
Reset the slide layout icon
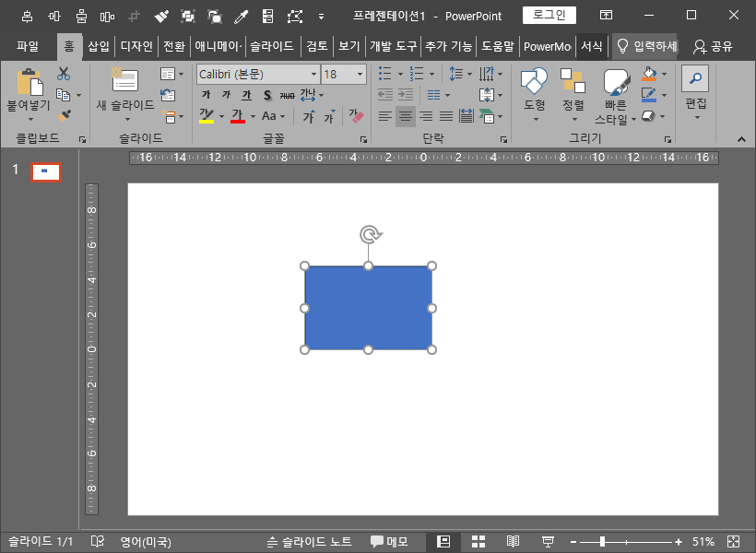(x=167, y=95)
